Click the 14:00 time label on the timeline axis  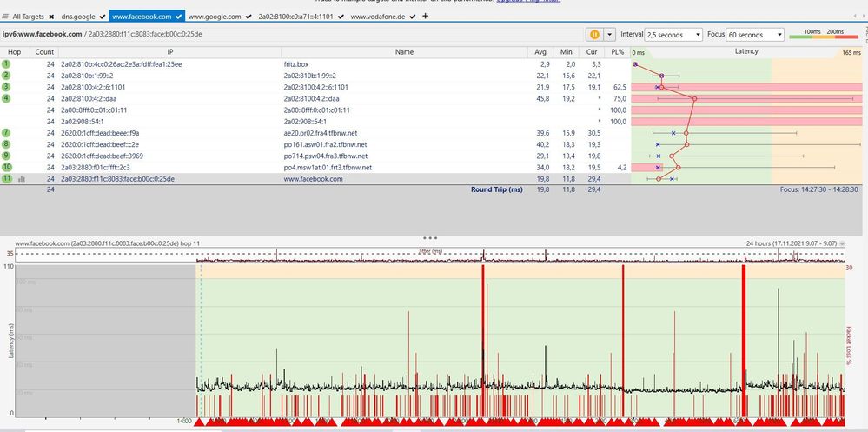pos(184,421)
